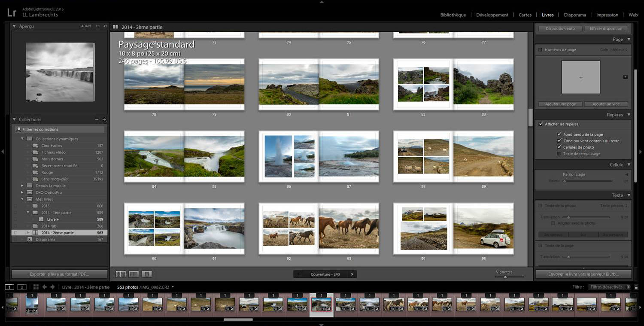Remove collection using minus icon
Image resolution: width=644 pixels, height=326 pixels.
[x=97, y=119]
